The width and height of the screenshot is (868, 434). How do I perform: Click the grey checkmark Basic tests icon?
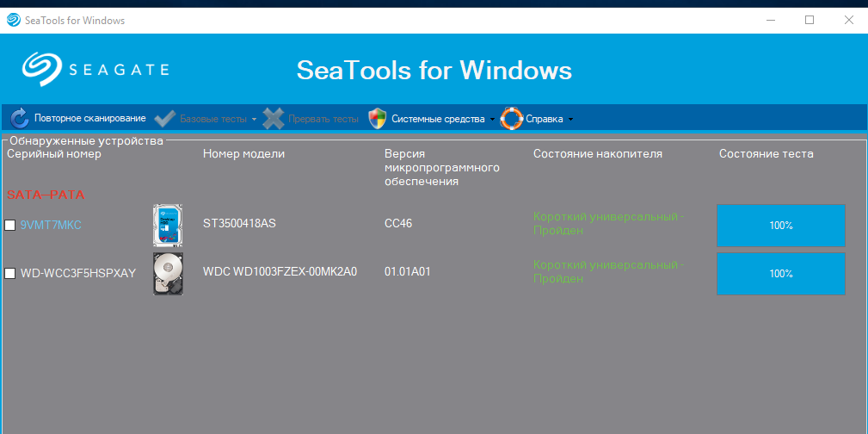(x=165, y=119)
